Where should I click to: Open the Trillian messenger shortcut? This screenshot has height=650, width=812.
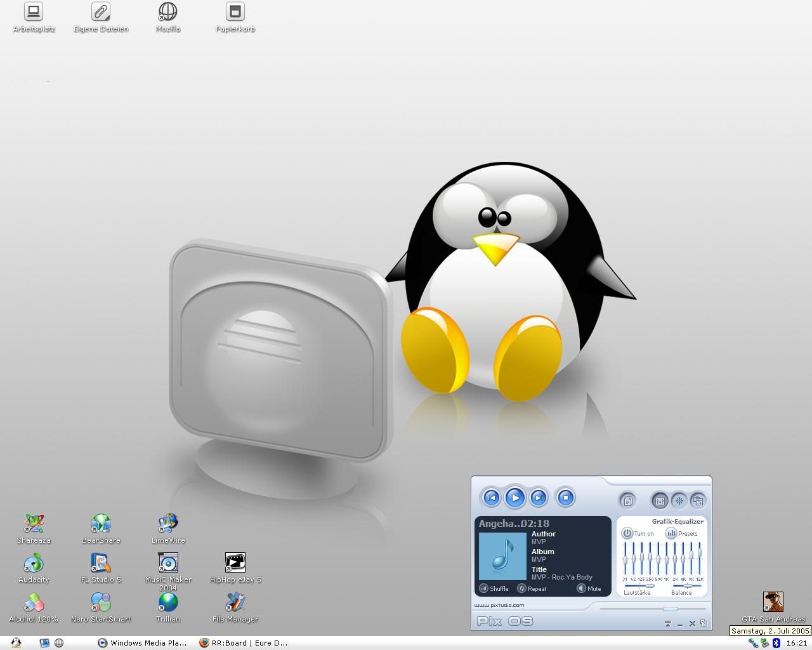pyautogui.click(x=168, y=608)
